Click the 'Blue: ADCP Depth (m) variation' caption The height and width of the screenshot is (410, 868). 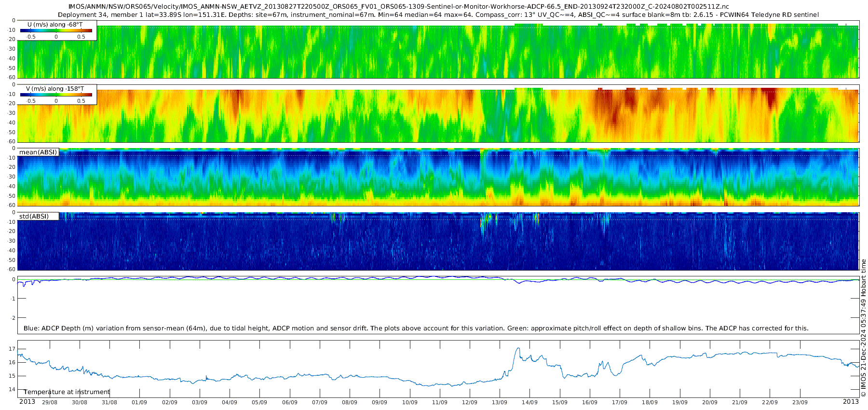(416, 328)
